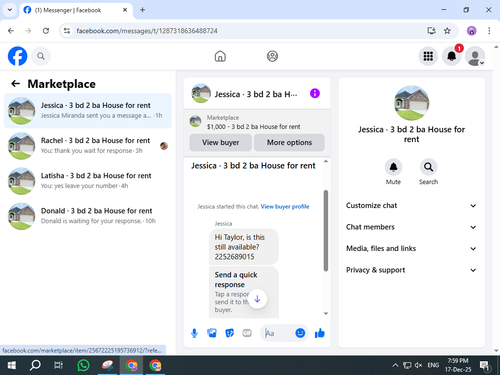Open the purple conversation information icon
Screen dimensions: 500x375
point(315,93)
